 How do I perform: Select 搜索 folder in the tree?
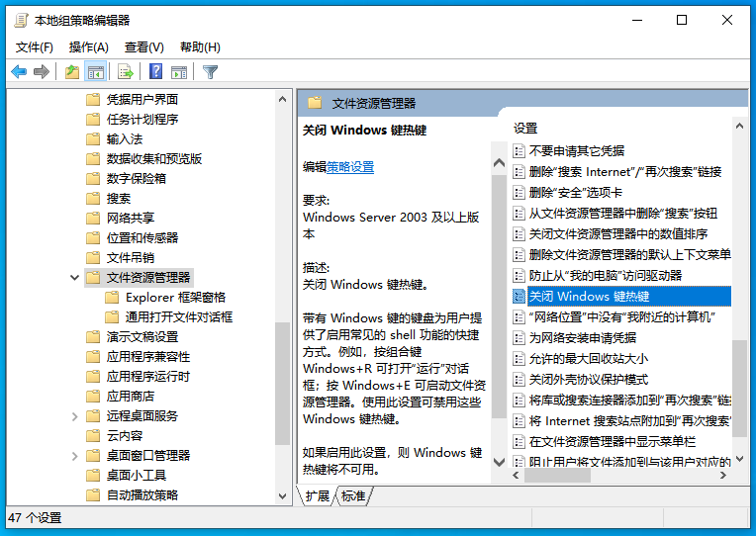119,199
